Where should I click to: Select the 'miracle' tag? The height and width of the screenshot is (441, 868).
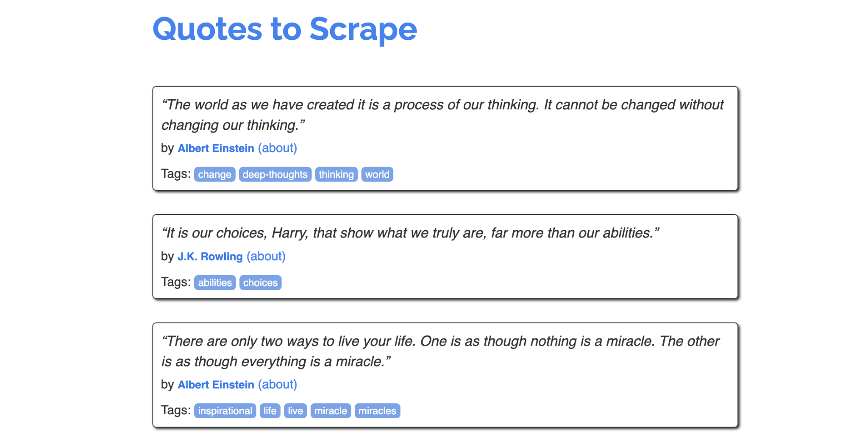point(330,410)
